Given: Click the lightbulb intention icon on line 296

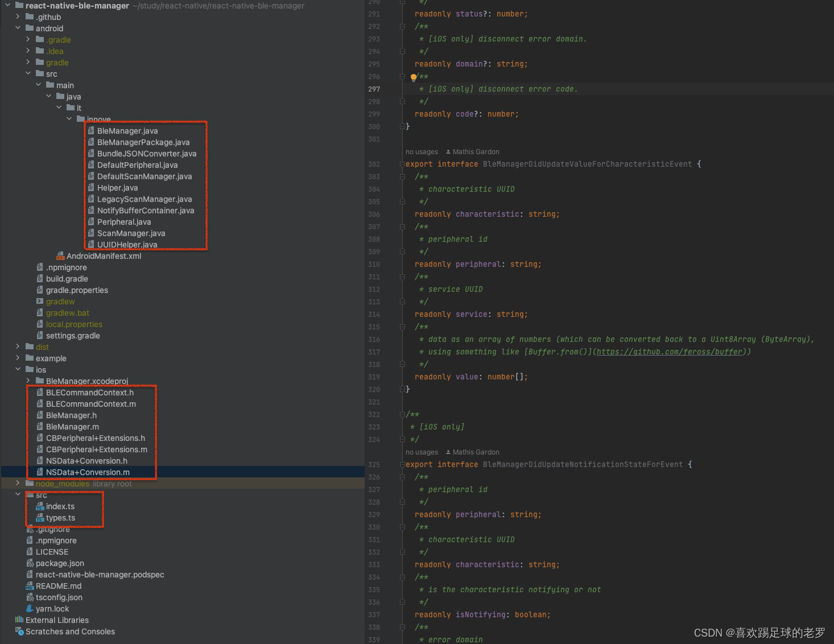Looking at the screenshot, I should point(414,77).
